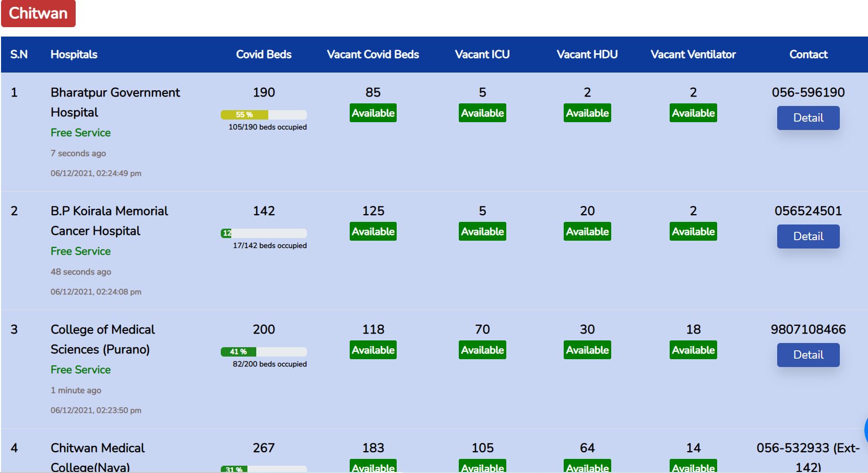868x473 pixels.
Task: Click the red Chitwan district button
Action: point(38,13)
